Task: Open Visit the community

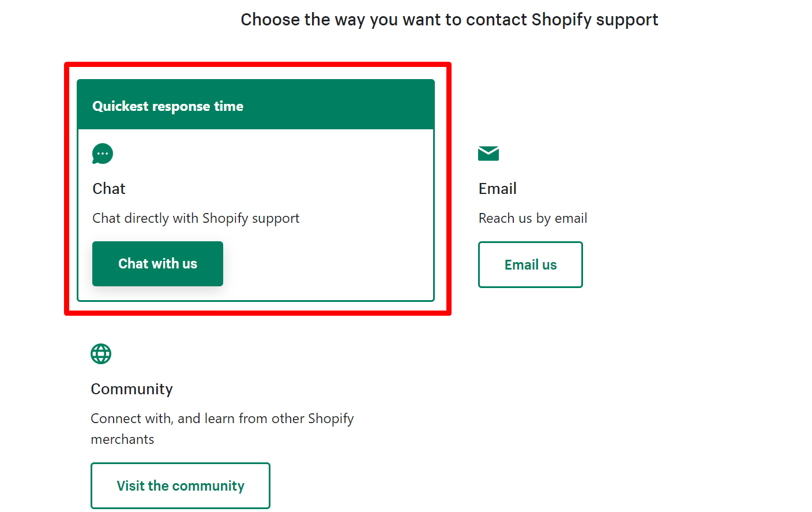Action: (181, 485)
